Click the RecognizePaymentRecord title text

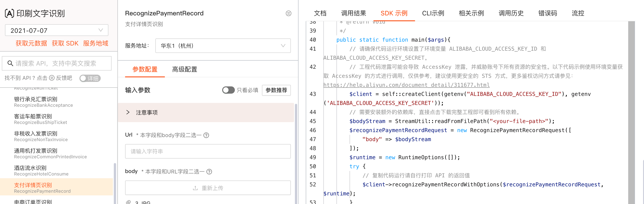pyautogui.click(x=164, y=13)
